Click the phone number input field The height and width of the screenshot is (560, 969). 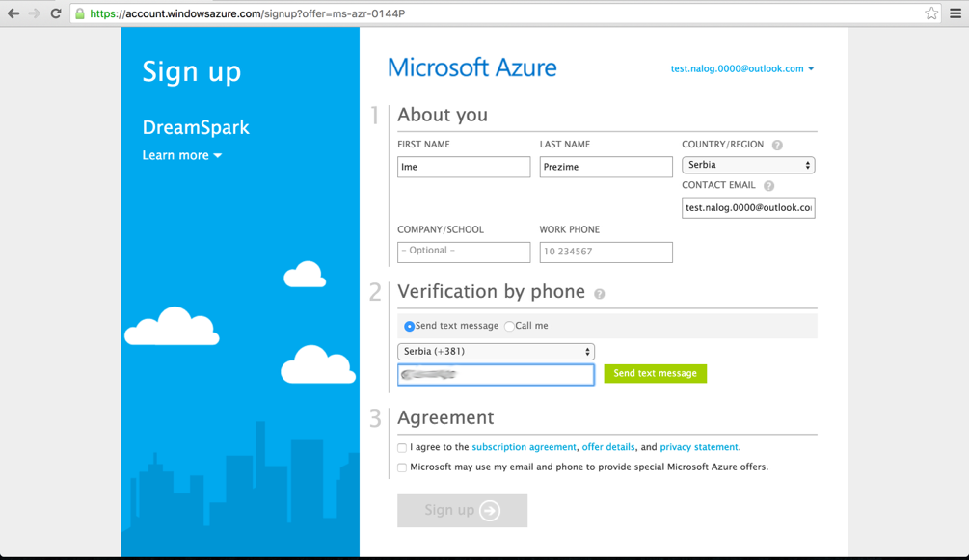pyautogui.click(x=496, y=375)
